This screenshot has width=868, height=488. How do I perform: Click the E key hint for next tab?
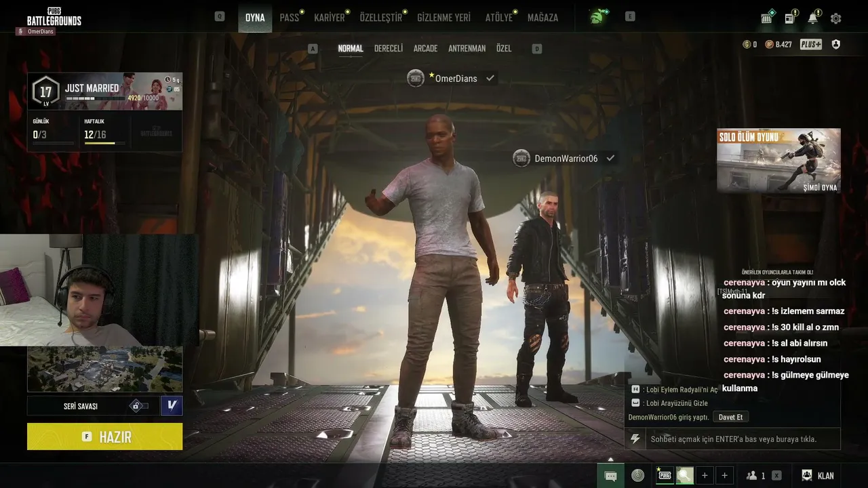coord(630,17)
